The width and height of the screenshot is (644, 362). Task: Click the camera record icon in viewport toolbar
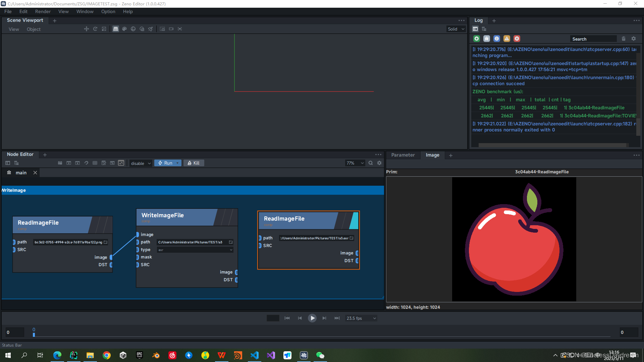(x=171, y=29)
